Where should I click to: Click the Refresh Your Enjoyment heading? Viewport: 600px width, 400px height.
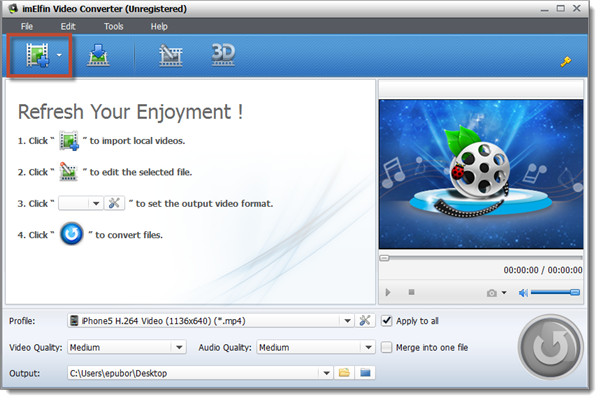(x=130, y=112)
